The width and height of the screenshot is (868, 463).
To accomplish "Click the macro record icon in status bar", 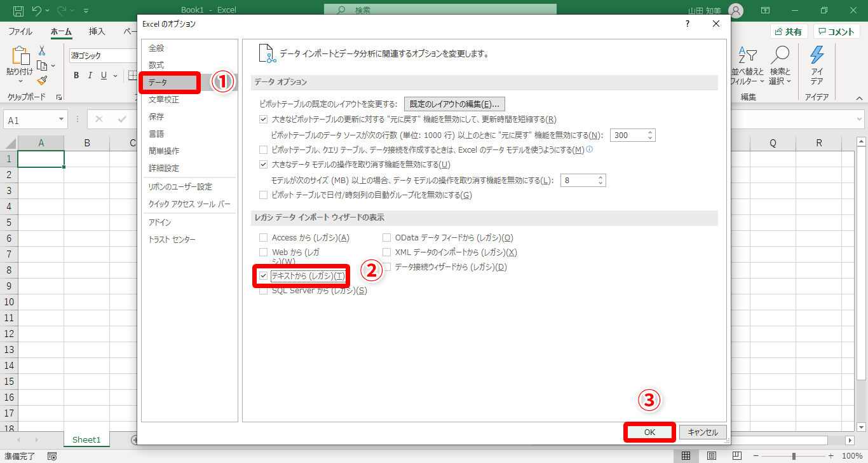I will click(x=52, y=456).
